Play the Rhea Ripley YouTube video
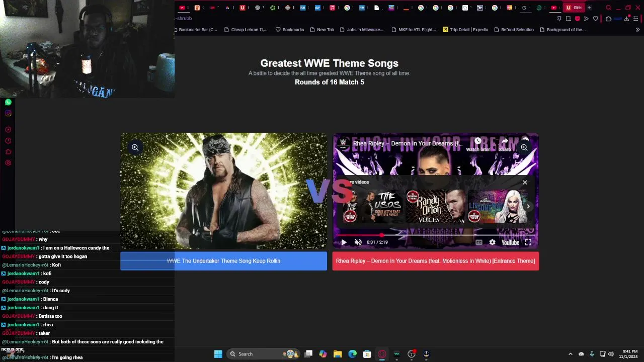Screen dimensions: 644x362 (x=344, y=242)
